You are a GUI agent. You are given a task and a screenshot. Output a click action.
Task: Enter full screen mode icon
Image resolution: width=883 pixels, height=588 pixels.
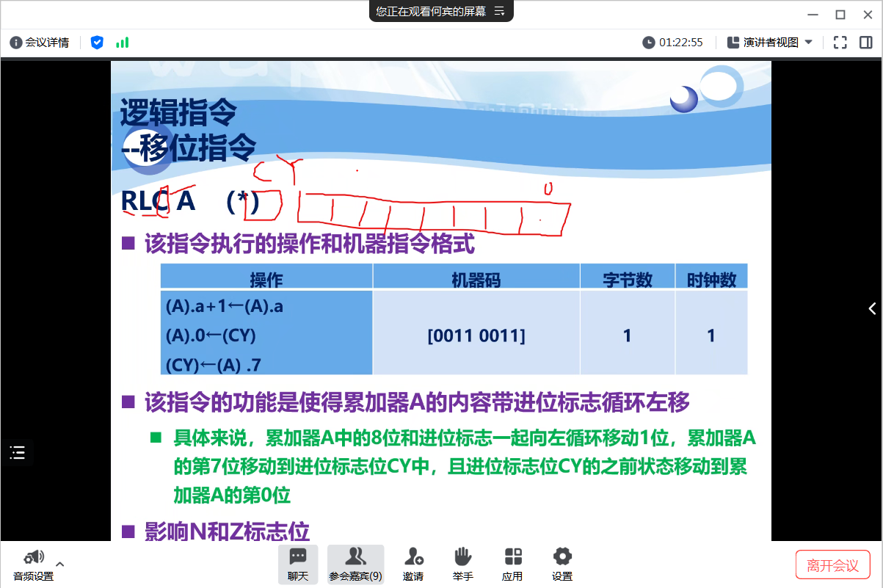pos(840,43)
